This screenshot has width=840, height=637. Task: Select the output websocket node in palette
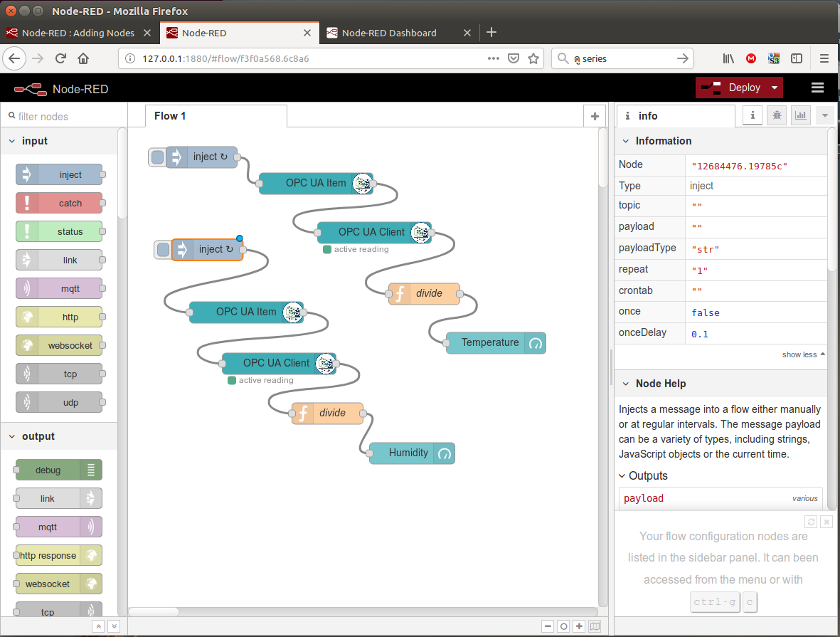point(59,584)
